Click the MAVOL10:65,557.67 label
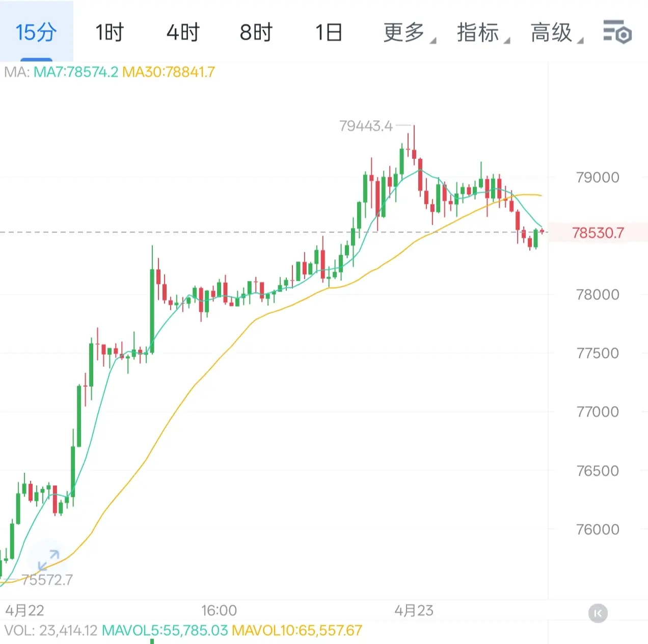Screen dimensions: 648x644 click(x=297, y=630)
